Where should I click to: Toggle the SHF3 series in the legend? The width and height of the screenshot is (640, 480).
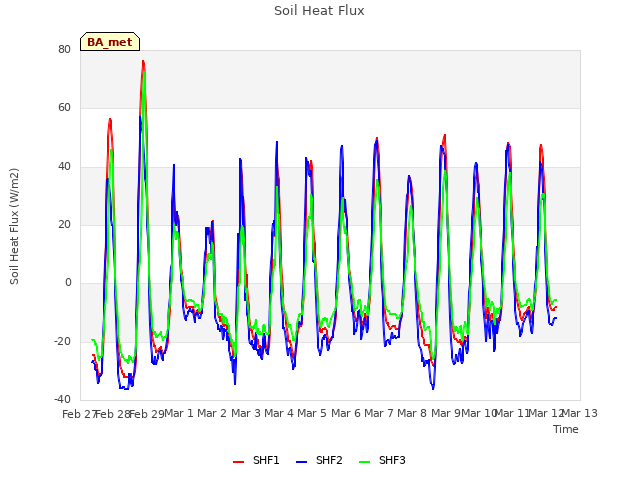coord(382,460)
